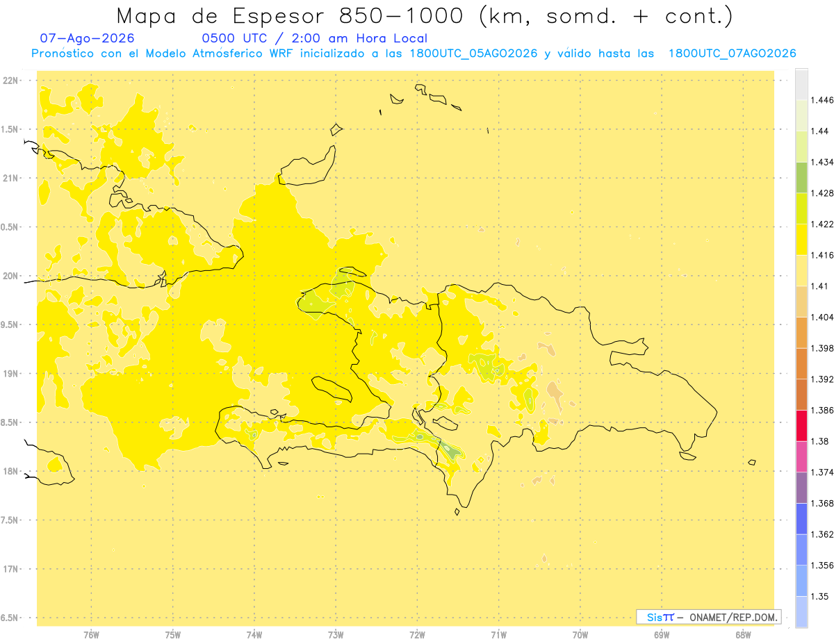The image size is (834, 644).
Task: Click the colorbar value 1.368
Action: click(824, 503)
